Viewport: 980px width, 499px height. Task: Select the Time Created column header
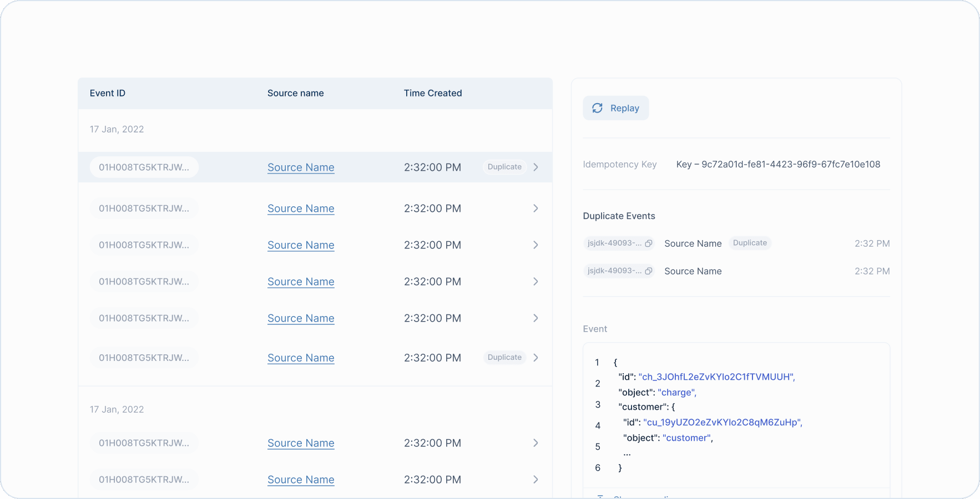432,93
